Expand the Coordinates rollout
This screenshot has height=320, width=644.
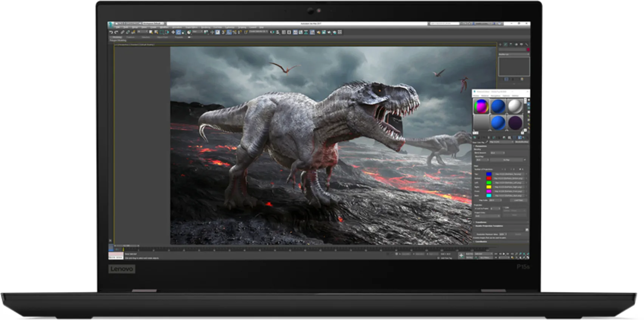481,241
